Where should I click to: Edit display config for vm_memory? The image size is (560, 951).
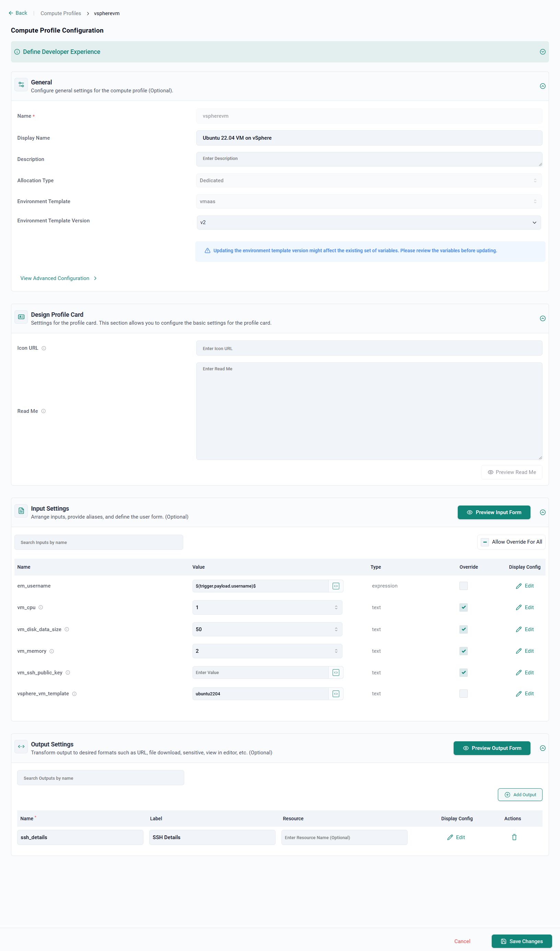pos(525,651)
